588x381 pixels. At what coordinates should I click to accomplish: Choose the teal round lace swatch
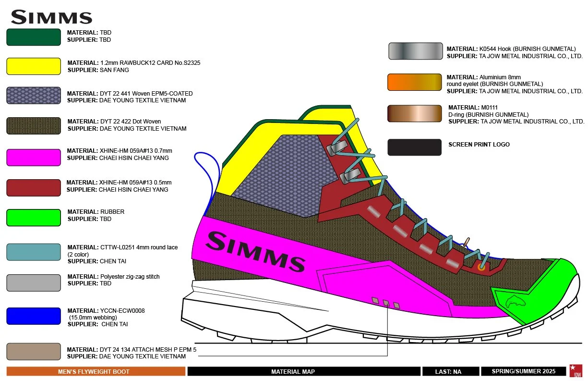click(x=34, y=252)
